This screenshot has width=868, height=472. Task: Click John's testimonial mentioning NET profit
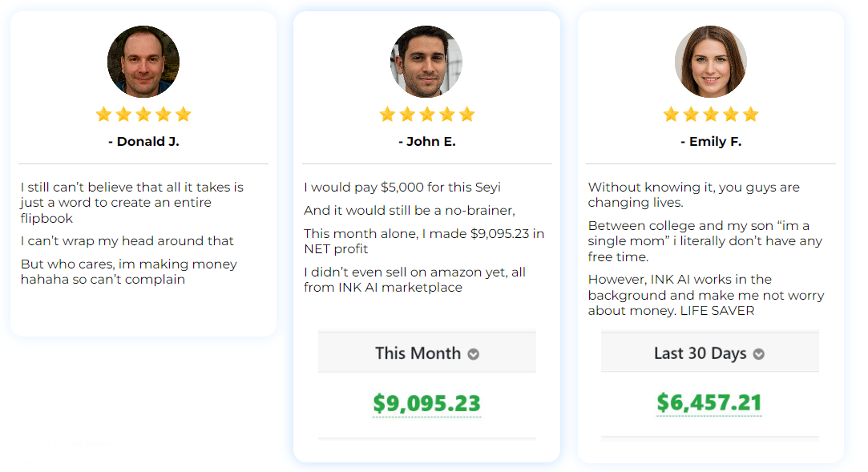point(424,241)
